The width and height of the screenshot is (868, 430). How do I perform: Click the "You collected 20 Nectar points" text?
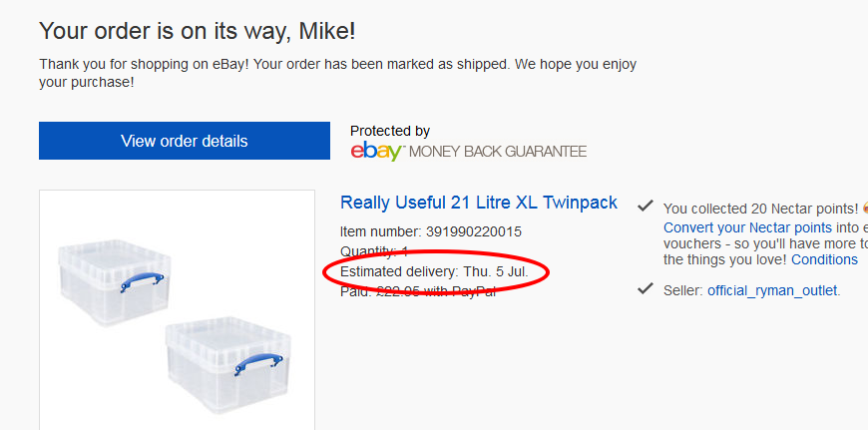(760, 209)
